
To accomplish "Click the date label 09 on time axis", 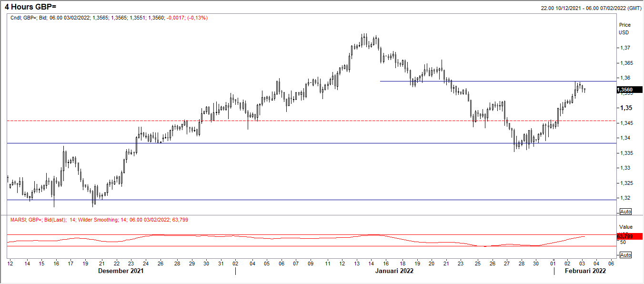I will click(311, 263).
